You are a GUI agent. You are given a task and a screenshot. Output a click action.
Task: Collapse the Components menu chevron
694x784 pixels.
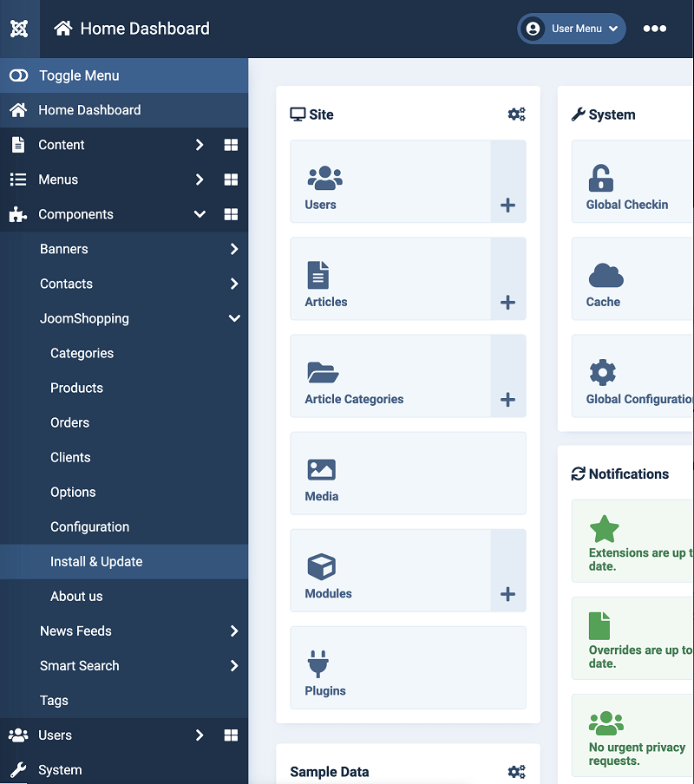coord(200,214)
